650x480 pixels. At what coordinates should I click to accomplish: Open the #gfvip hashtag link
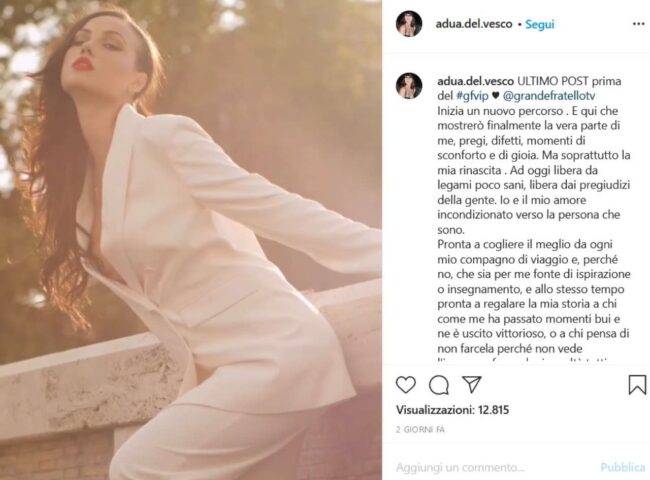click(x=472, y=96)
